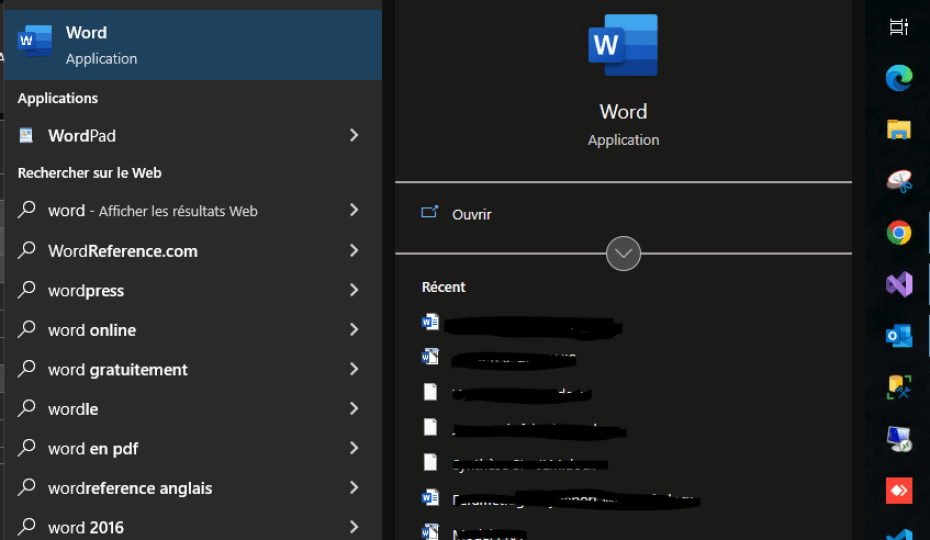Viewport: 930px width, 540px height.
Task: Open Visual Studio from the taskbar
Action: [x=899, y=284]
